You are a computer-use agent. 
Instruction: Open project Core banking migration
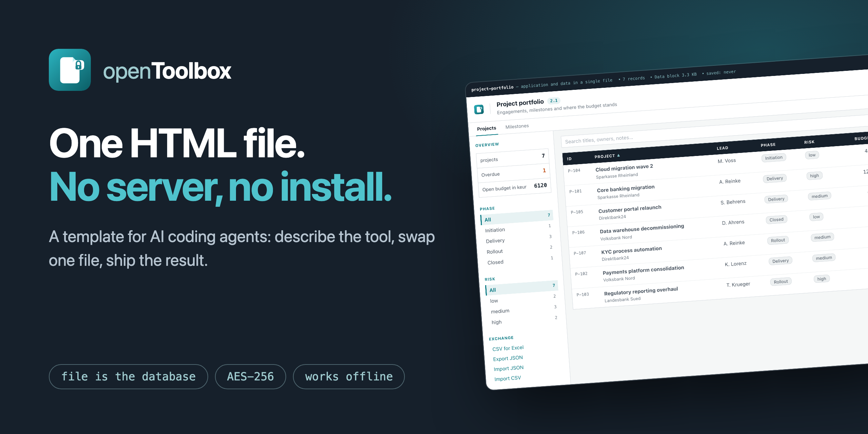[x=626, y=188]
